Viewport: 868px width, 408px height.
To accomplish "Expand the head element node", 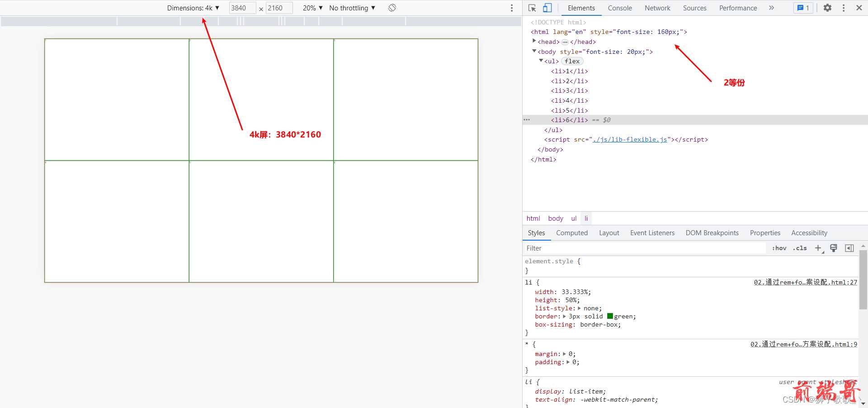I will coord(534,41).
